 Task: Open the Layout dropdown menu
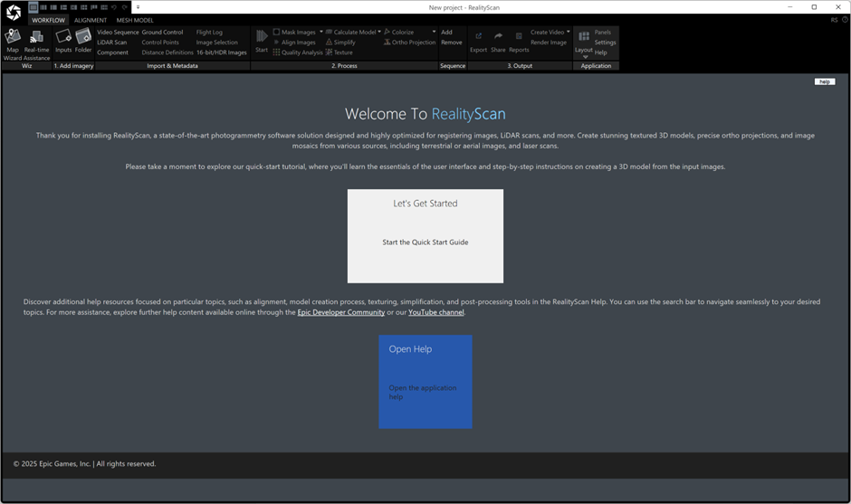pyautogui.click(x=584, y=52)
